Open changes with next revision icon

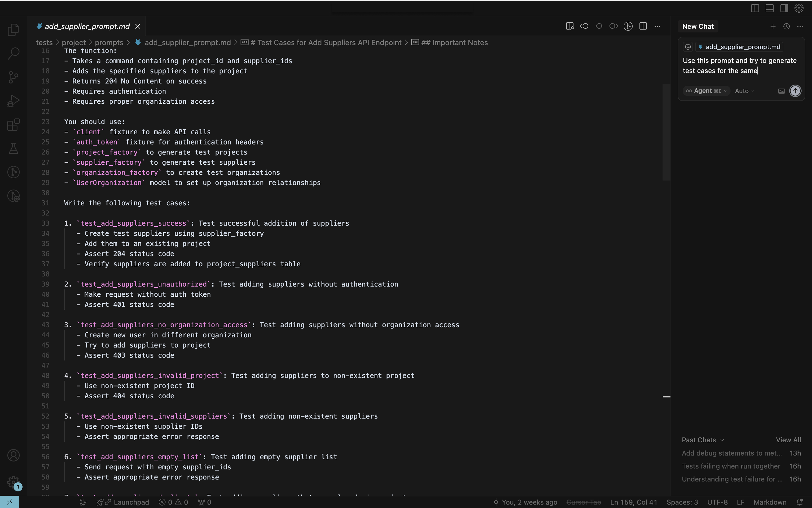(614, 26)
